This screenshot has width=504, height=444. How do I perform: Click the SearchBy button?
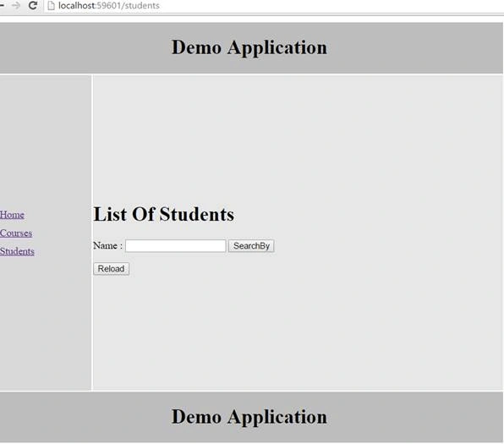pyautogui.click(x=251, y=246)
